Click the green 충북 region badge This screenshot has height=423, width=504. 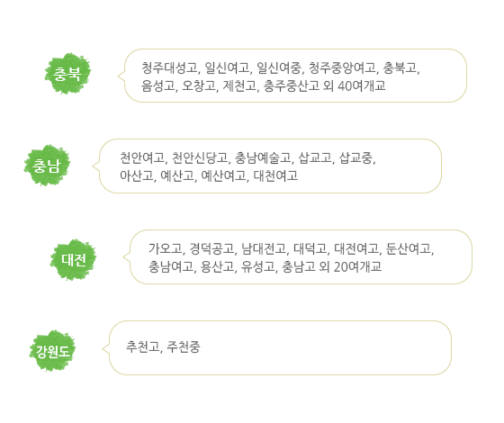pyautogui.click(x=67, y=74)
